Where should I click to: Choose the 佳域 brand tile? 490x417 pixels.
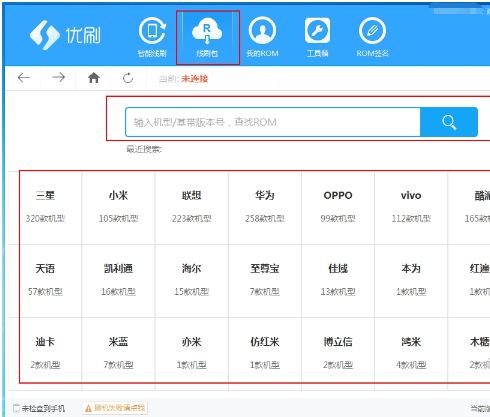[338, 281]
